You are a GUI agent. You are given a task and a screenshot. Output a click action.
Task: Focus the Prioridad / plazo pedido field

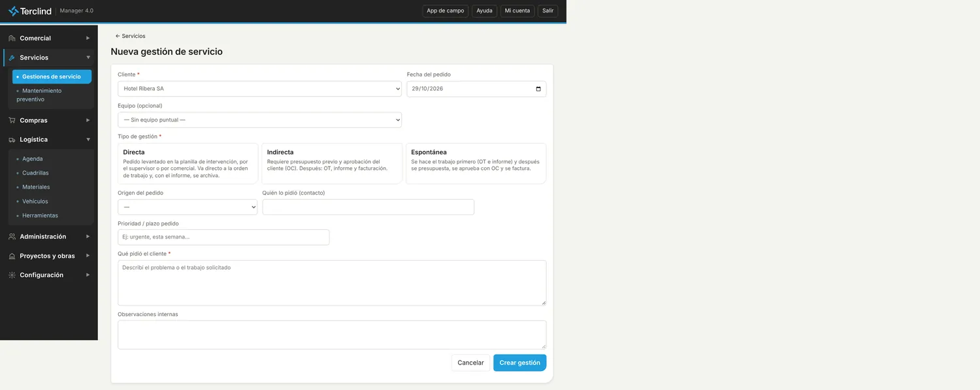point(223,237)
